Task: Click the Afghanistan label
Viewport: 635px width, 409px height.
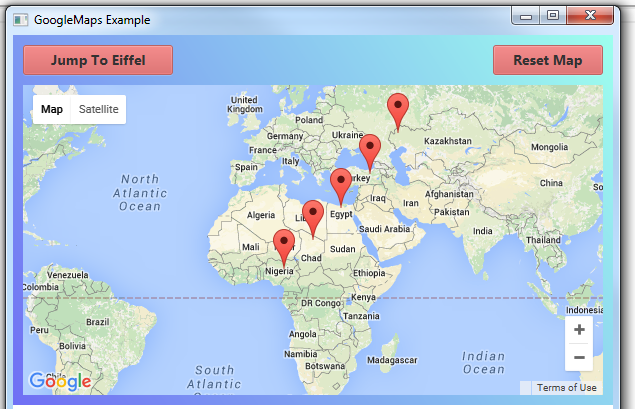Action: tap(449, 194)
